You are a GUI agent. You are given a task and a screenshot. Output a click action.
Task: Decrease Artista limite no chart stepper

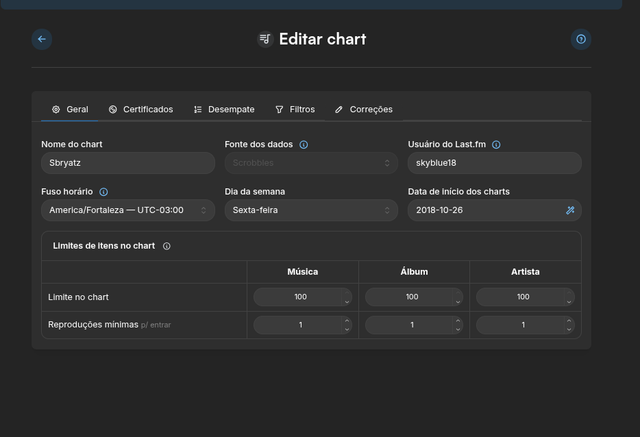569,302
